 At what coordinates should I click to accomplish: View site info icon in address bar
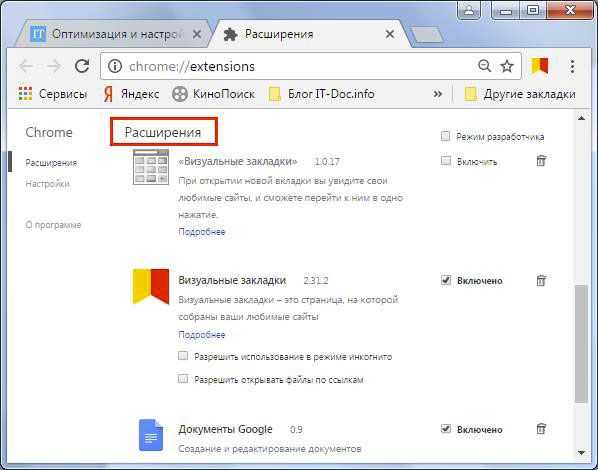click(114, 66)
